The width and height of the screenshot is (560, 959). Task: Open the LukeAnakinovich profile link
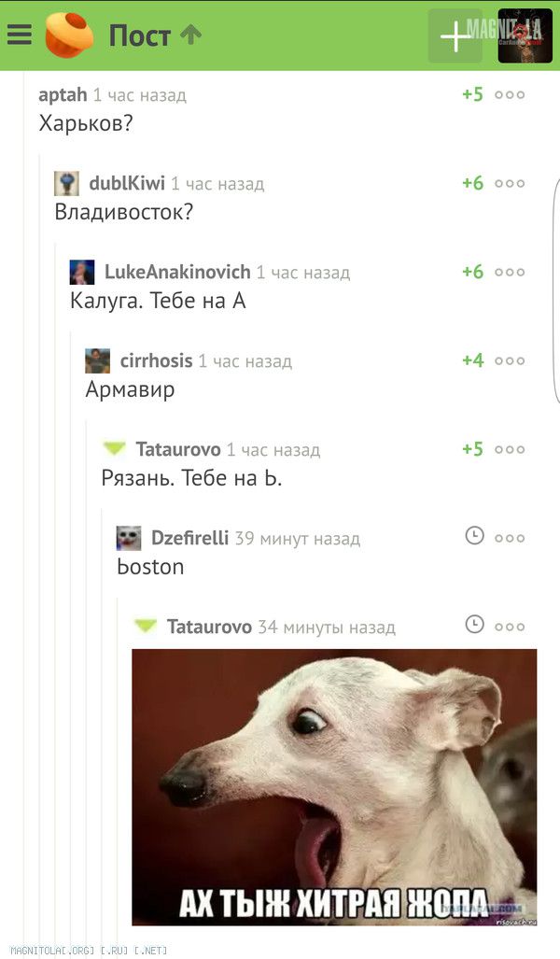[x=177, y=272]
